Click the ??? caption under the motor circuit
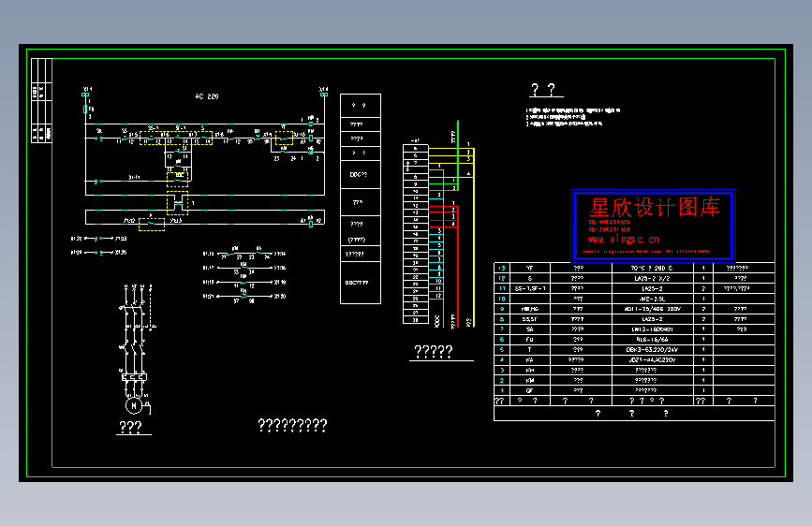Image resolution: width=812 pixels, height=526 pixels. tap(130, 427)
